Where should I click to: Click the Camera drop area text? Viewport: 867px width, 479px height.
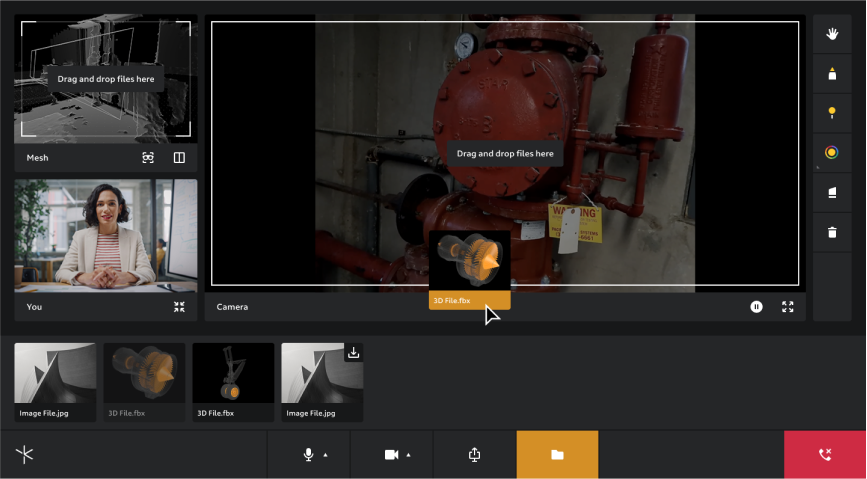click(x=505, y=154)
